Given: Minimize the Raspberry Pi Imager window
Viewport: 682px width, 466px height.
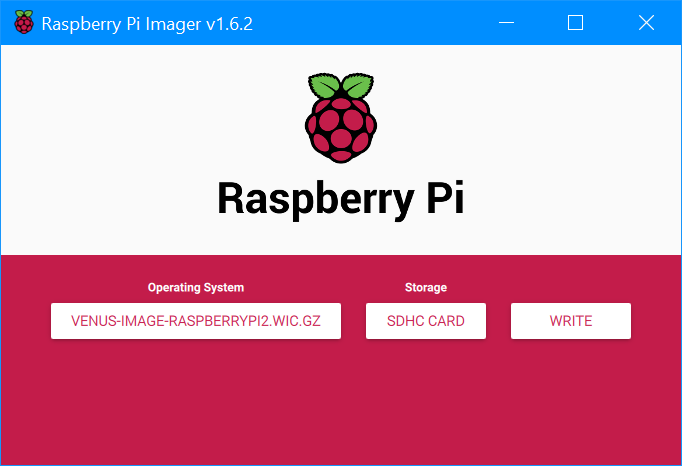Looking at the screenshot, I should [506, 23].
